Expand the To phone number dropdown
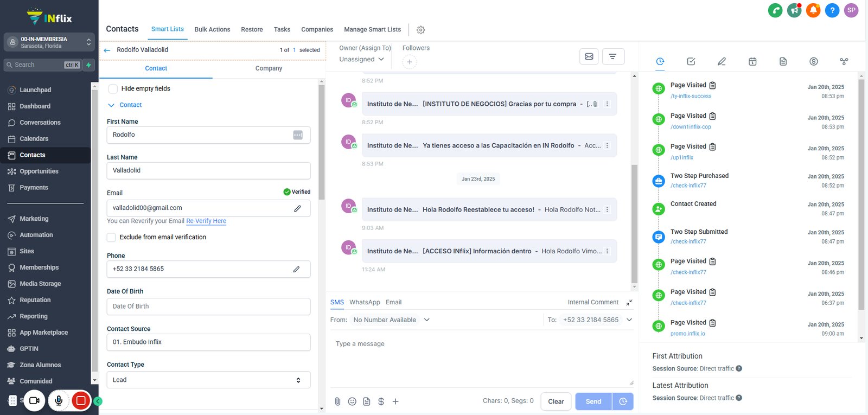 tap(629, 320)
